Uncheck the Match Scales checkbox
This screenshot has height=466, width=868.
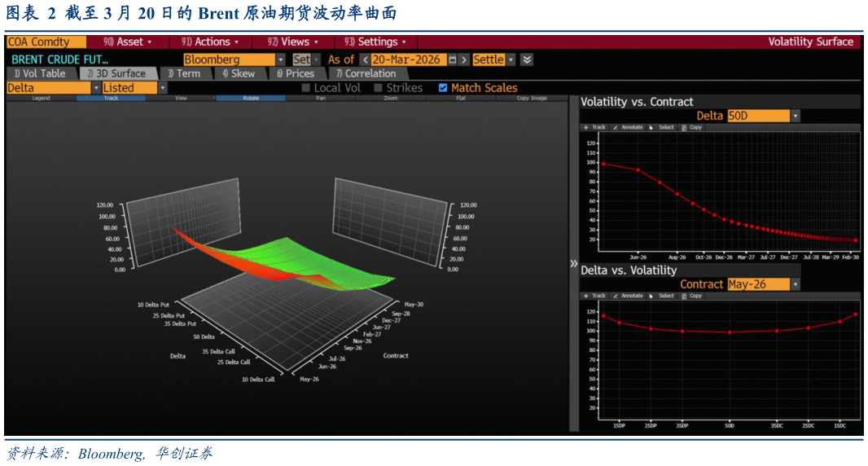coord(443,87)
